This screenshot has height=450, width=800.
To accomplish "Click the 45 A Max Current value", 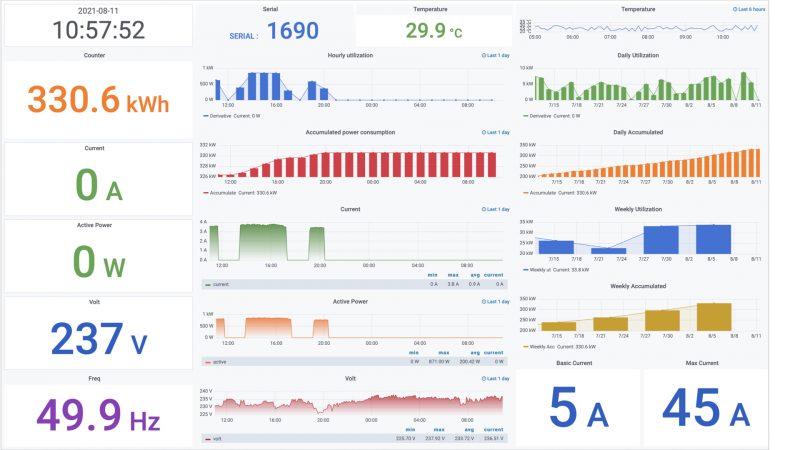I will pos(706,409).
